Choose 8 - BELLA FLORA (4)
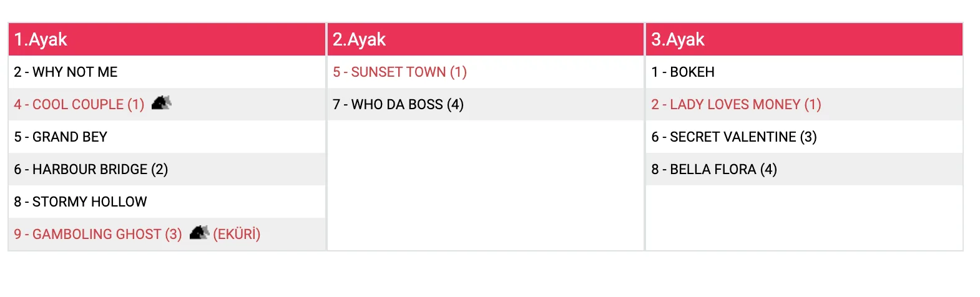 click(x=714, y=170)
